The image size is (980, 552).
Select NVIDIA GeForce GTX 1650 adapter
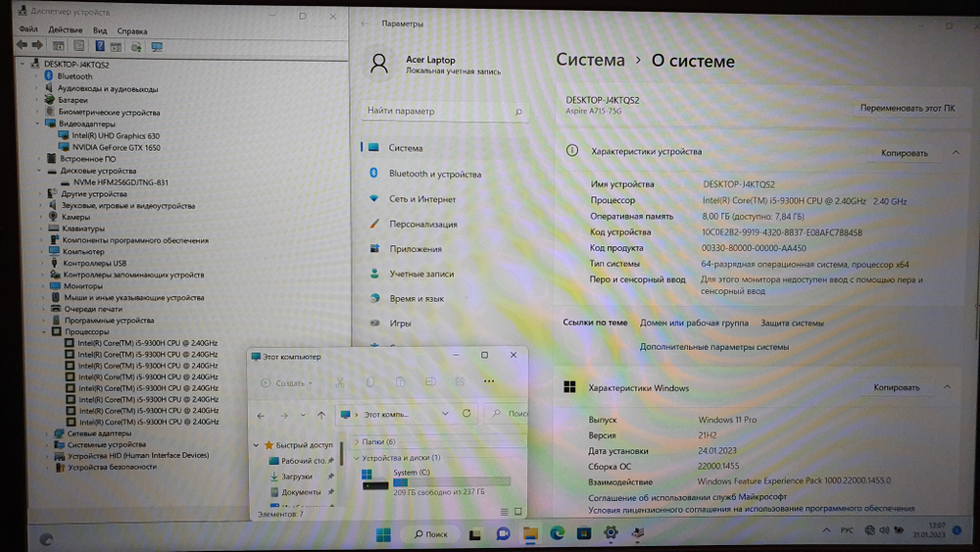pos(116,147)
